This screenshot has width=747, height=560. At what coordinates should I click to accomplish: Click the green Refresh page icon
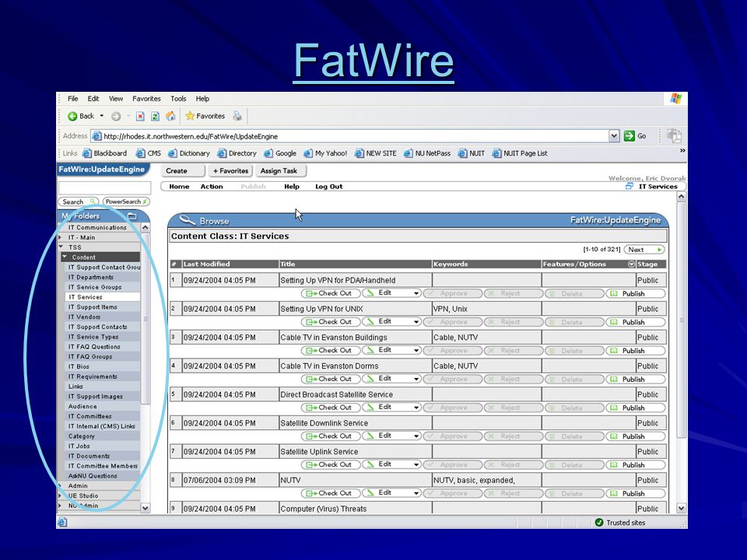[155, 116]
